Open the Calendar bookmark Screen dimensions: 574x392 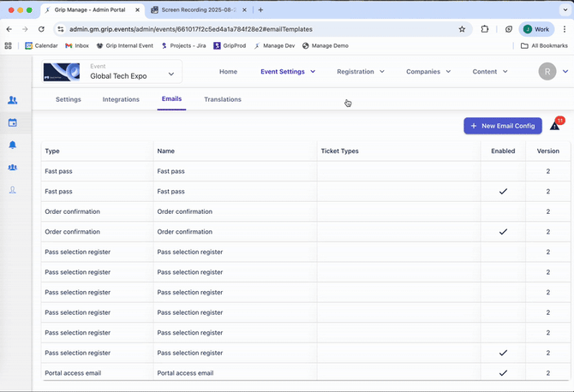click(x=41, y=45)
